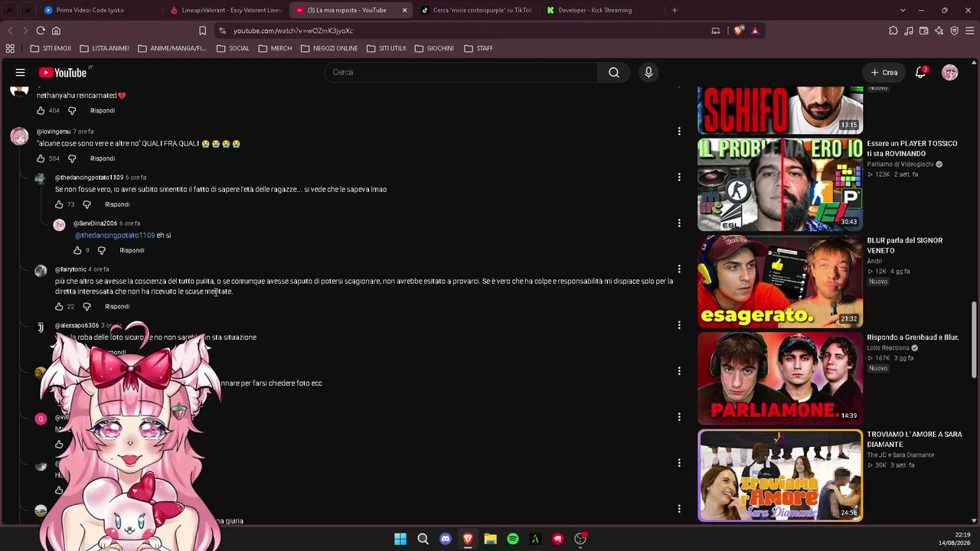Open the 'Essere un PLAYER TOSSICO' video thumbnail
Screen dimensions: 980x551
780,185
